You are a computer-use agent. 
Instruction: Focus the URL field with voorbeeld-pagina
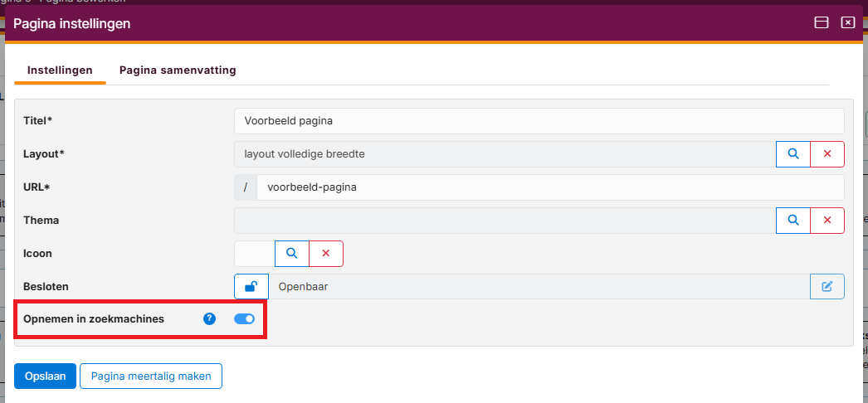[549, 187]
